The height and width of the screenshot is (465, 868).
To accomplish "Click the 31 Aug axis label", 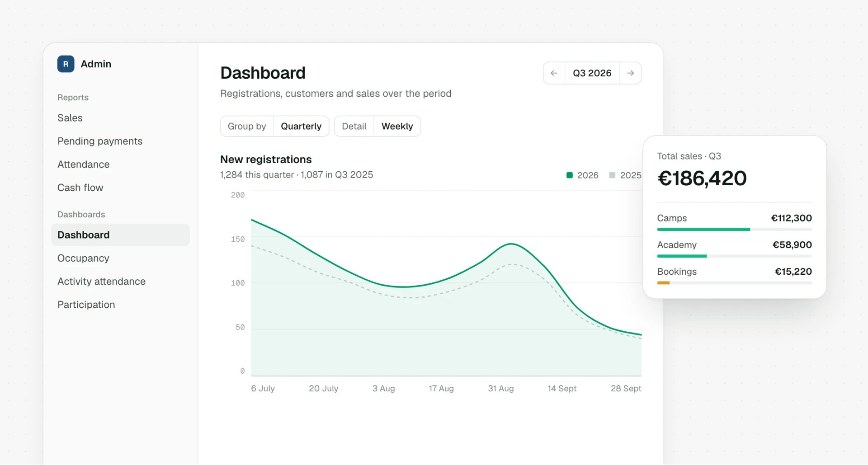I will (501, 389).
